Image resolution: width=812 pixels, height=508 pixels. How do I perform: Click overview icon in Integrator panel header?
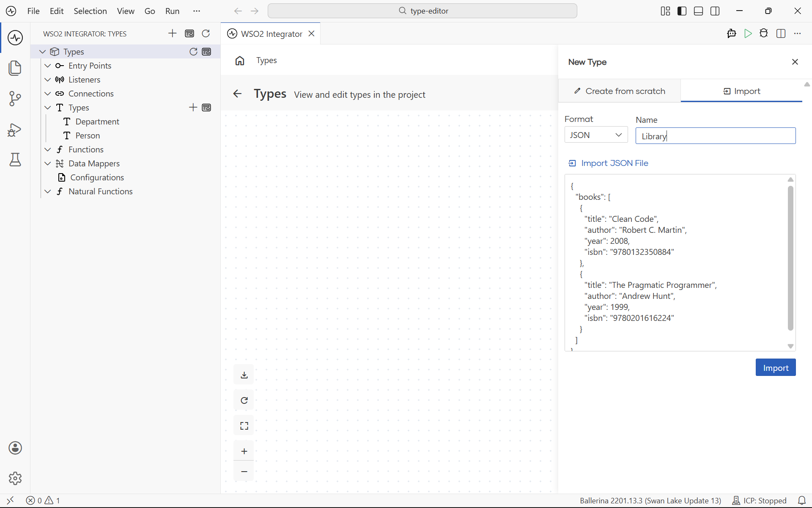(189, 33)
